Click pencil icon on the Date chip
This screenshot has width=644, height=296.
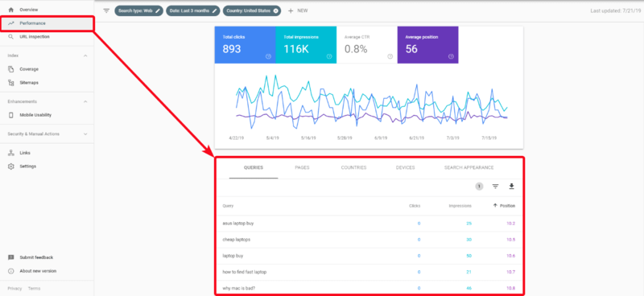pyautogui.click(x=215, y=10)
